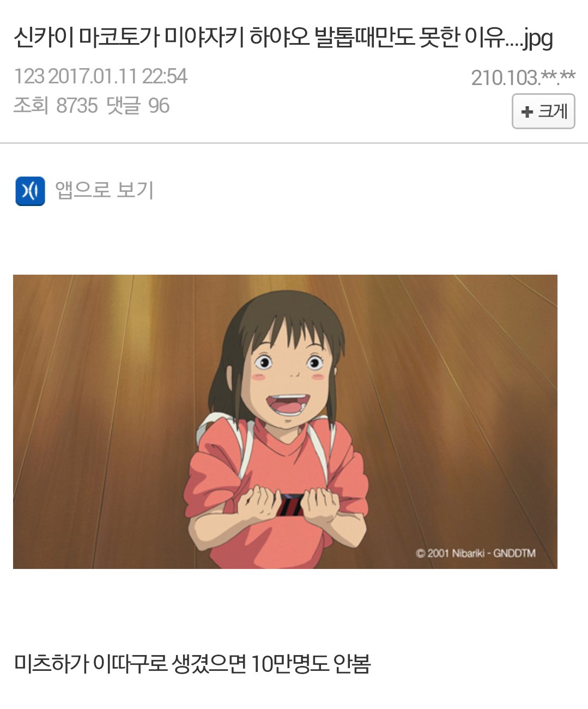The width and height of the screenshot is (588, 709).
Task: Click the masked IP address 210.103.**.**
Action: pyautogui.click(x=523, y=78)
